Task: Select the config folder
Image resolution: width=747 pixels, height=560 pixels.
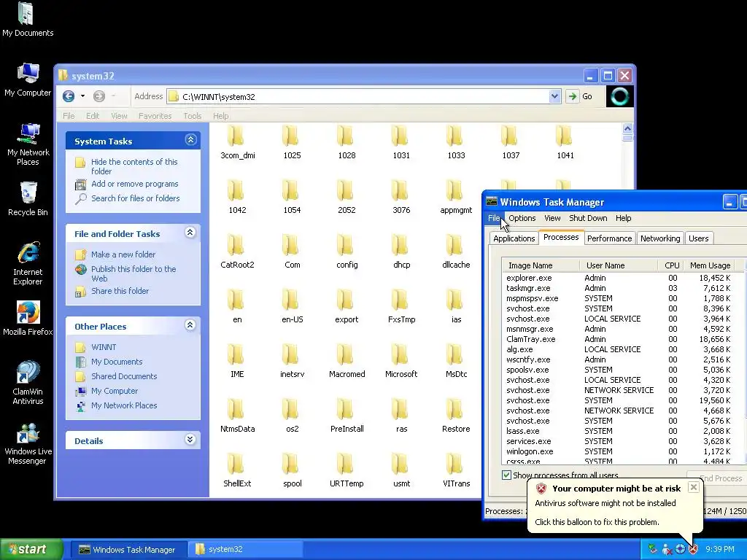Action: [347, 252]
